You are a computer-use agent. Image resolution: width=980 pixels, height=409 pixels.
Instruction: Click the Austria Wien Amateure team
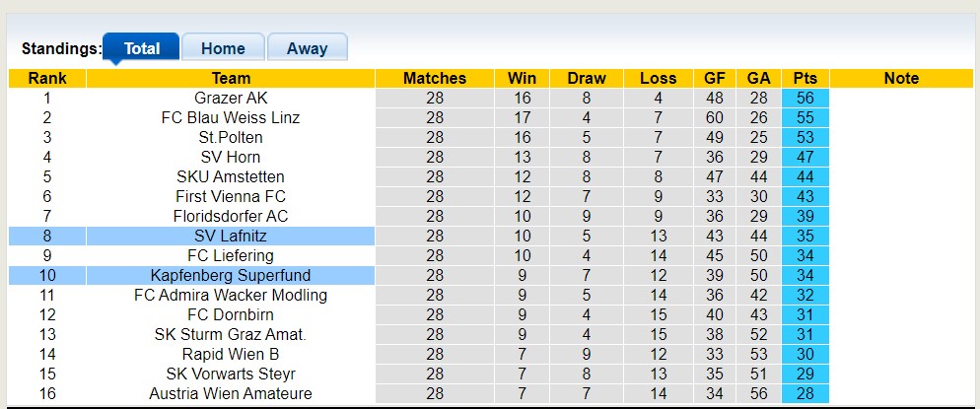tap(231, 393)
